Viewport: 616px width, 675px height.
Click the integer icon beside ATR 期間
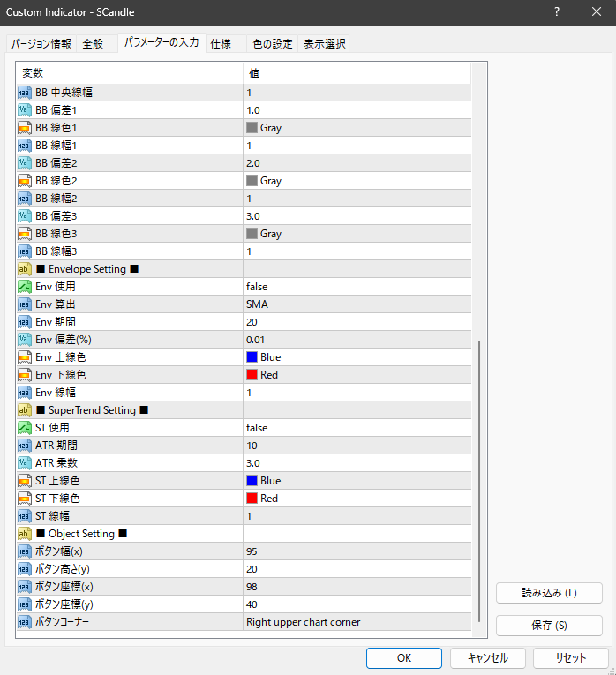(25, 446)
